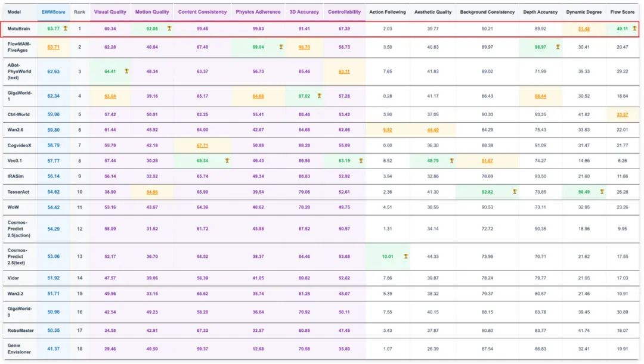Click the trophy beside Cosmos-Predict 2.5(text)'s 10.01 Action Following

(406, 257)
